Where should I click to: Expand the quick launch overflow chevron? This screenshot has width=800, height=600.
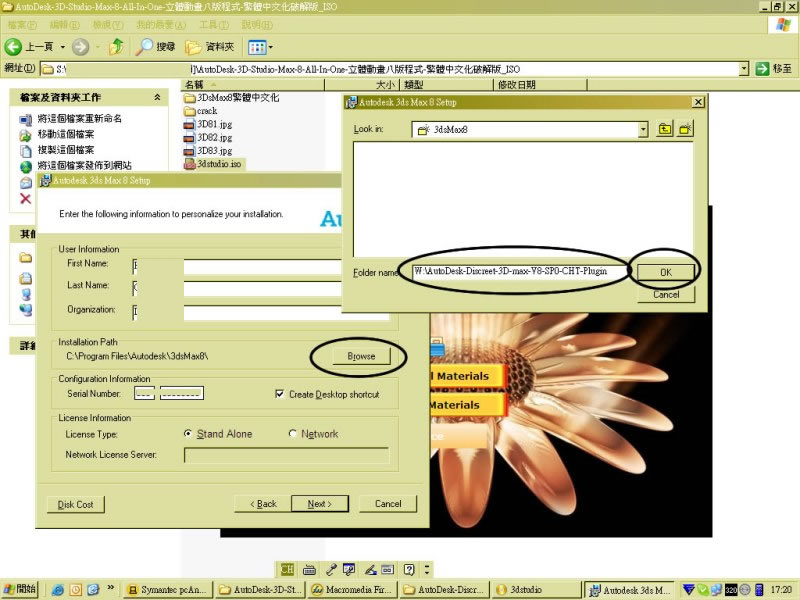click(110, 588)
